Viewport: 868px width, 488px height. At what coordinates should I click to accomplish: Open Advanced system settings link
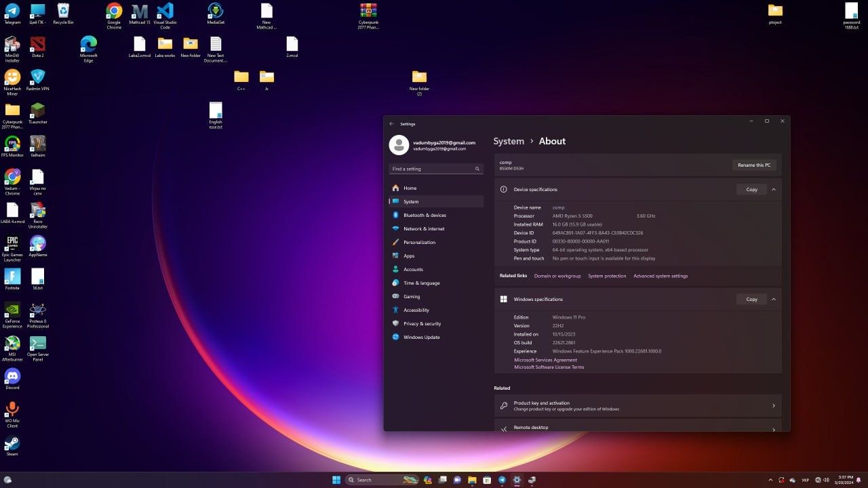(660, 276)
